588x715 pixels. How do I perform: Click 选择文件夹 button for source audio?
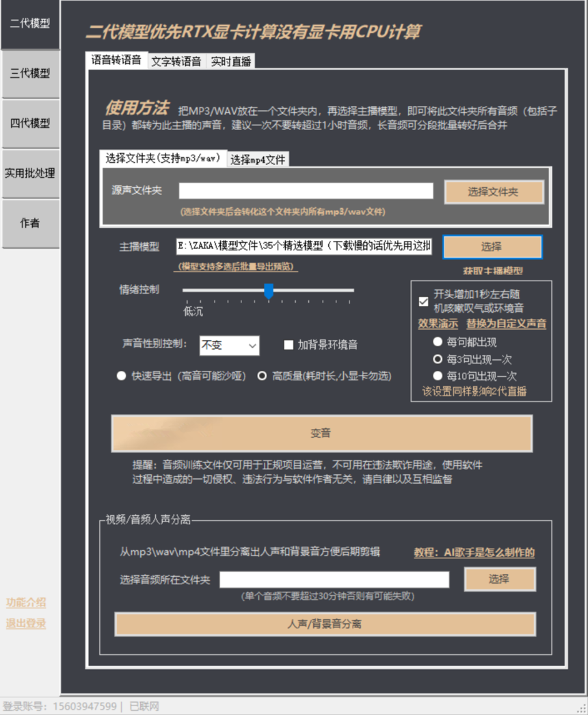click(x=493, y=192)
